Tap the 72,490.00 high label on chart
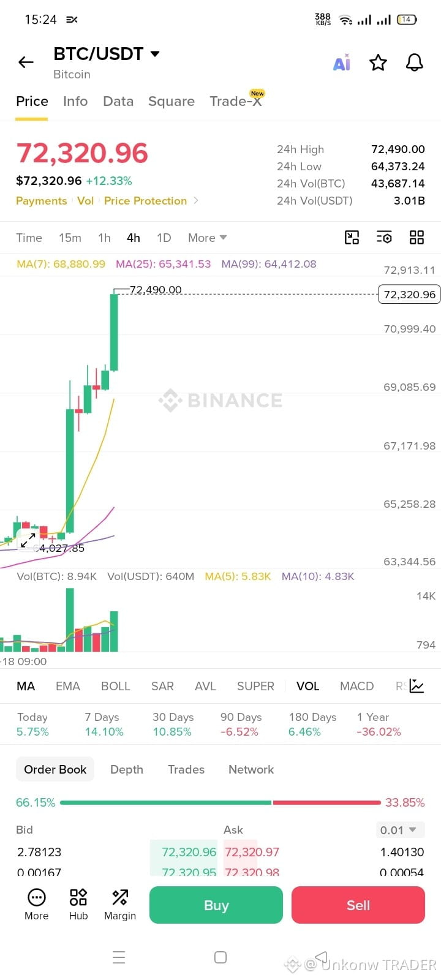 [156, 290]
